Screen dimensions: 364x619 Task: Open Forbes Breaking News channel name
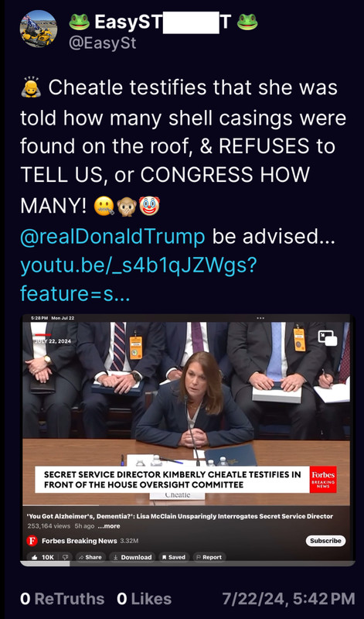coord(80,540)
